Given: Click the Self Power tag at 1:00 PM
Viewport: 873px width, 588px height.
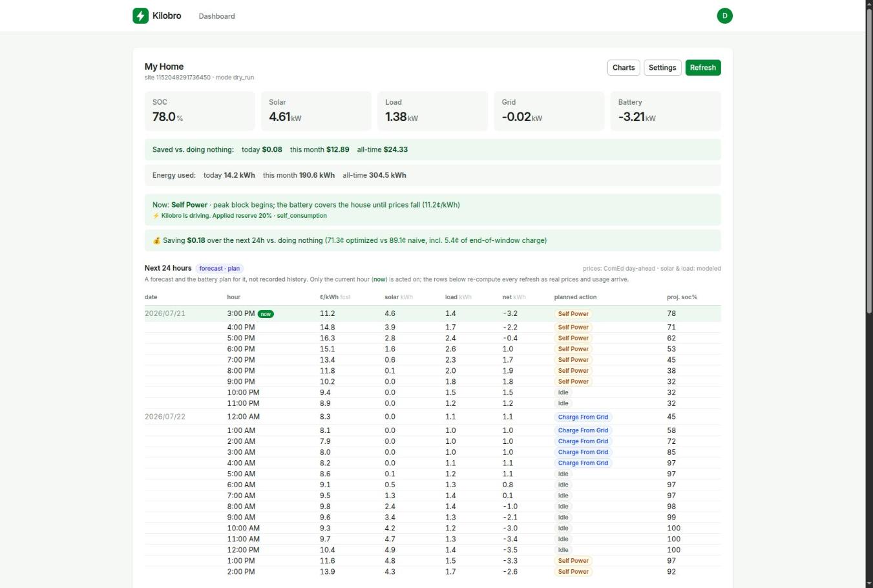Looking at the screenshot, I should click(x=573, y=561).
